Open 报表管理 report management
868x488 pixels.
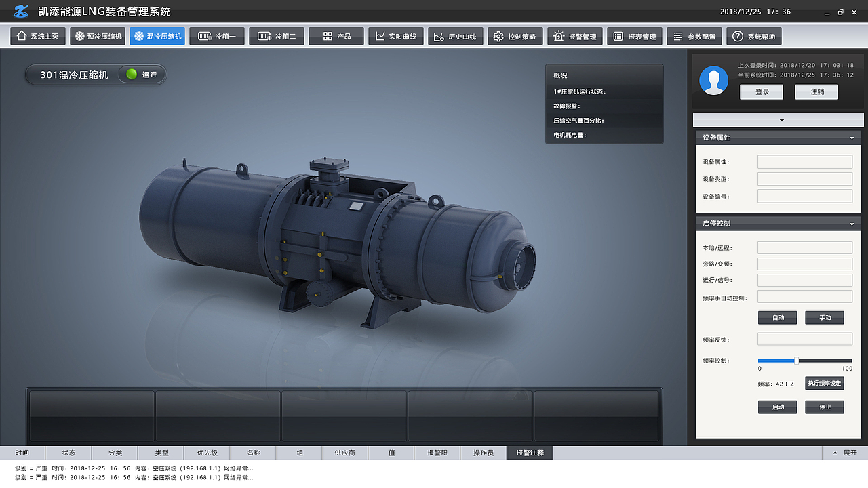(x=635, y=36)
